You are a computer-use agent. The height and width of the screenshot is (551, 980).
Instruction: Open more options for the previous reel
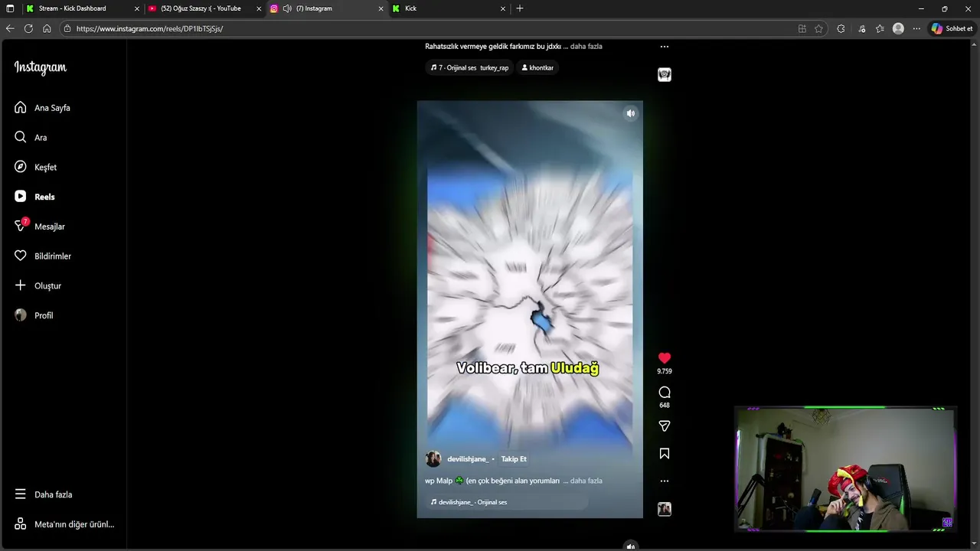665,47
